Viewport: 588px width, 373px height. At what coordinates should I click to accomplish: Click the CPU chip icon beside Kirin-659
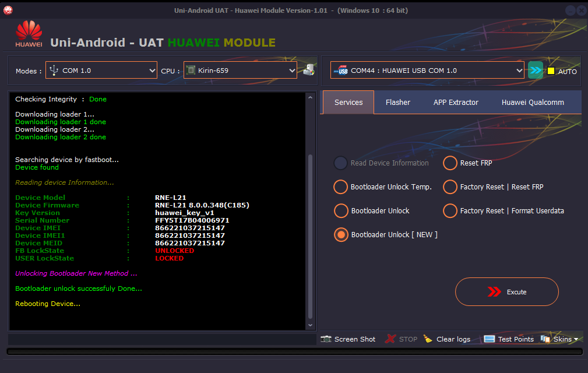click(x=191, y=70)
